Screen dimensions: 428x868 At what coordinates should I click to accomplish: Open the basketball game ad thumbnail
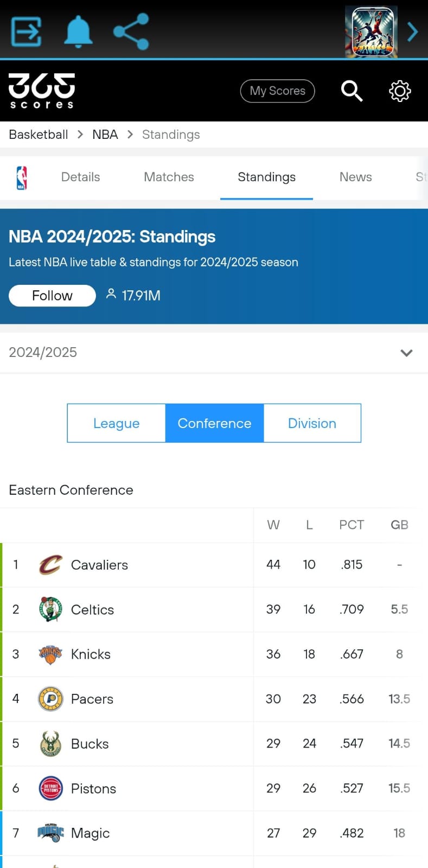372,31
